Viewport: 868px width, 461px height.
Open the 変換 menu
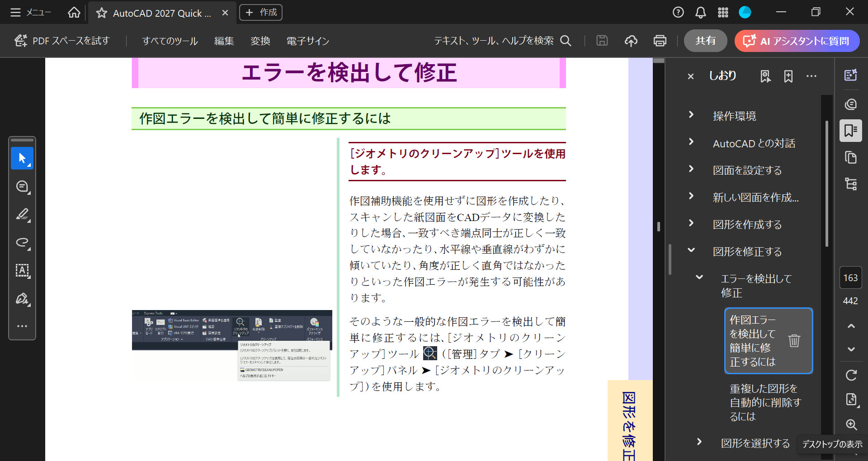260,41
